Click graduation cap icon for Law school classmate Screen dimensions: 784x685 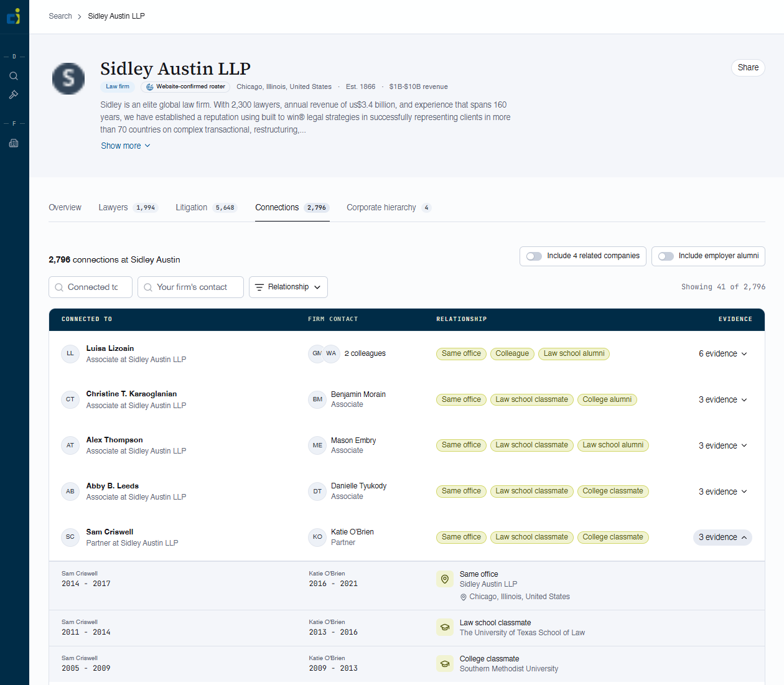(445, 627)
